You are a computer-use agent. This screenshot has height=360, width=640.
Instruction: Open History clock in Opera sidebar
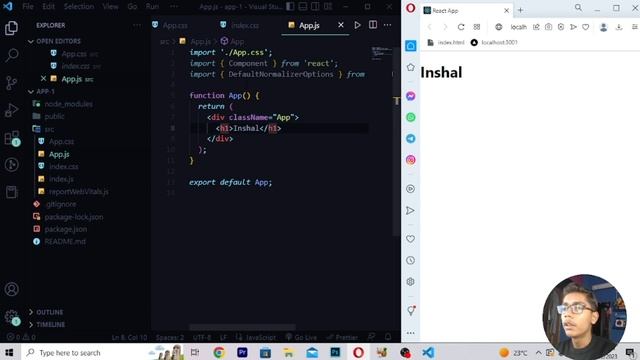pyautogui.click(x=411, y=260)
